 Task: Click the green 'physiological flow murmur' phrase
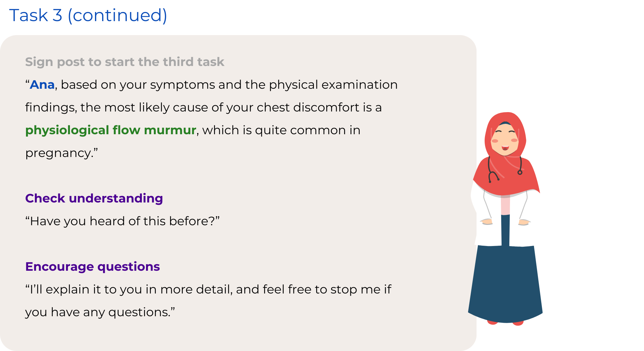click(111, 130)
